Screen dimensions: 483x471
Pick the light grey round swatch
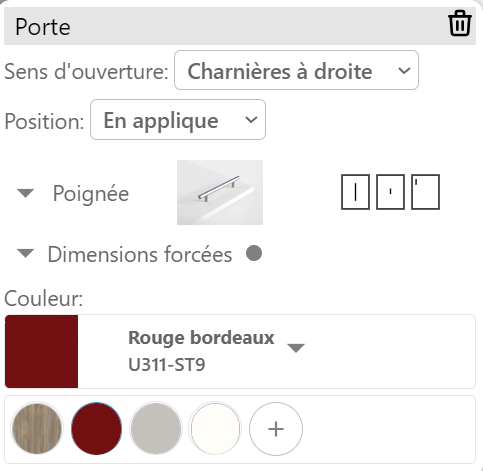coord(156,429)
